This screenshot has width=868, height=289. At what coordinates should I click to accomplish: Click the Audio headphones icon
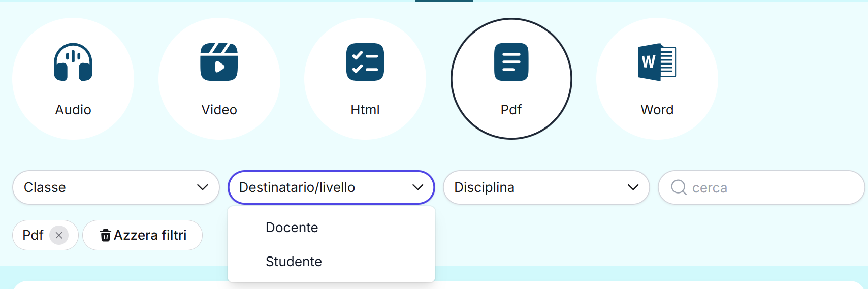[x=73, y=62]
